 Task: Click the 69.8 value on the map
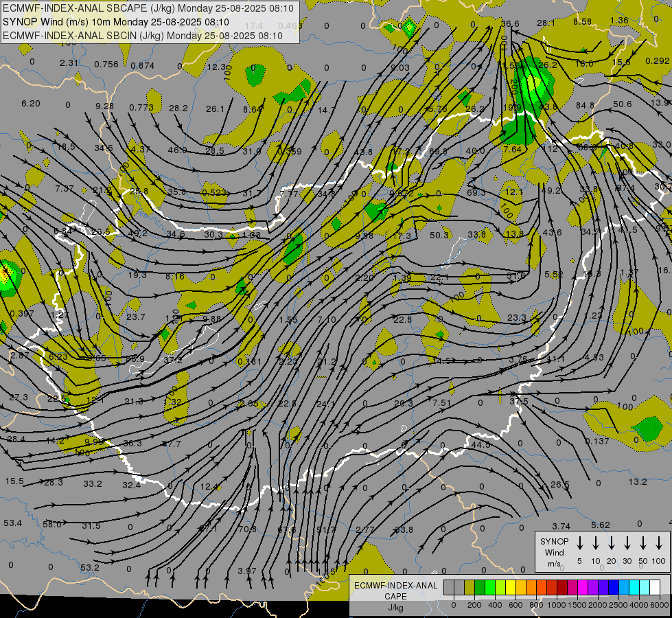pyautogui.click(x=438, y=151)
